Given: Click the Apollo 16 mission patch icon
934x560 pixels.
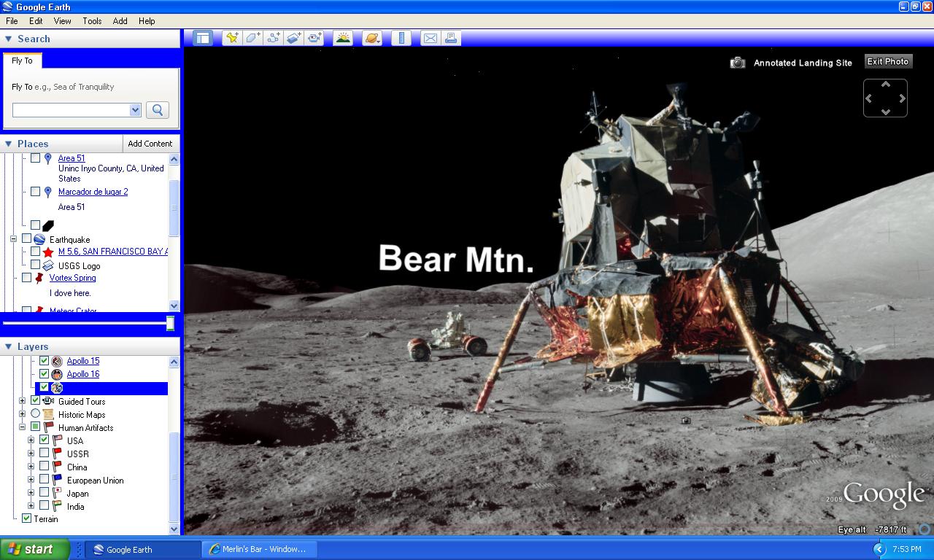Looking at the screenshot, I should [x=57, y=375].
